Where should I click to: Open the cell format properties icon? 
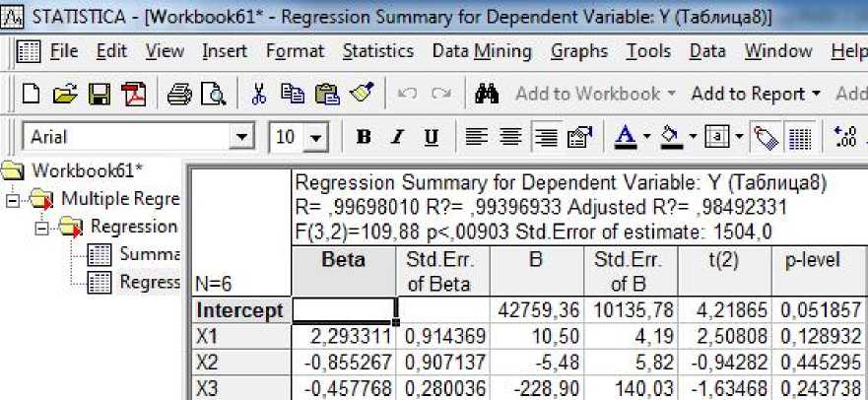tap(579, 137)
